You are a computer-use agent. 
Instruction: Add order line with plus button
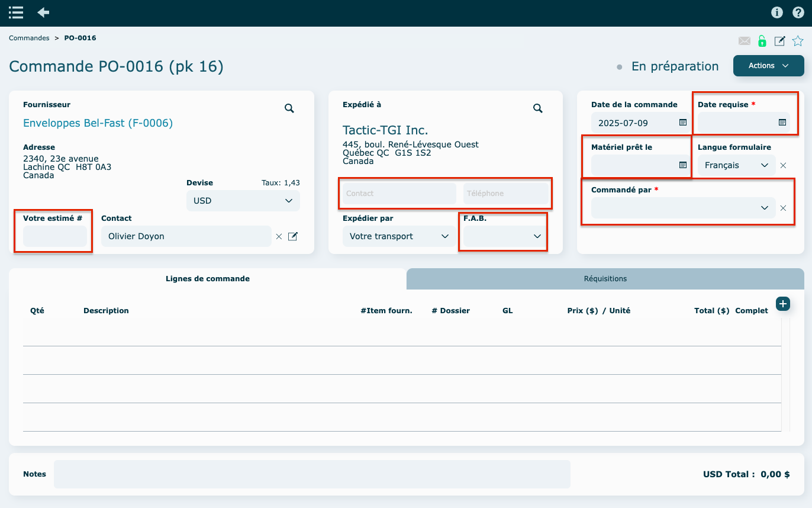coord(783,304)
